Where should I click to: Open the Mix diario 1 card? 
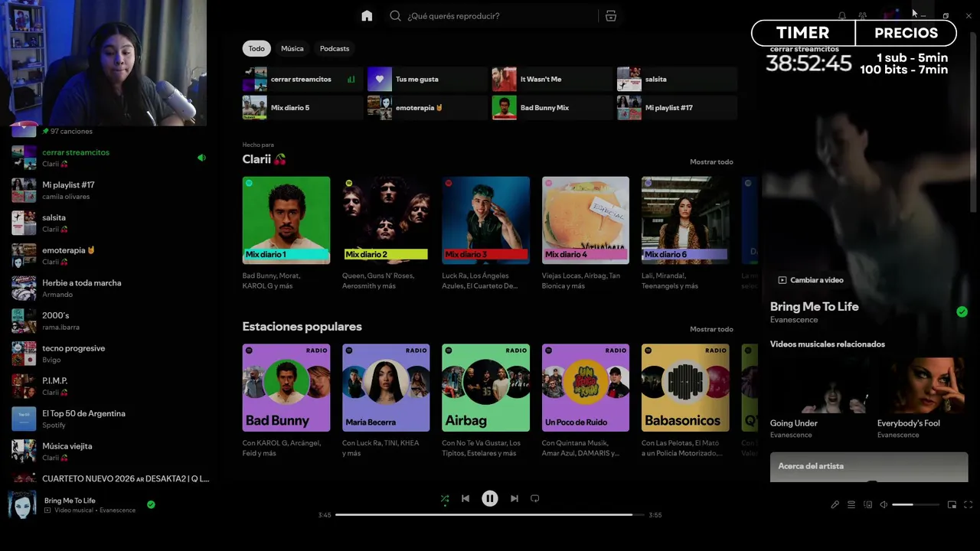(286, 233)
